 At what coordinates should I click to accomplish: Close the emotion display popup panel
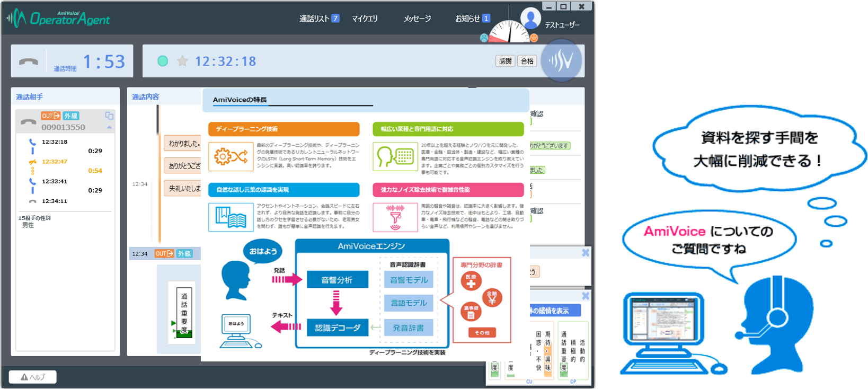(586, 296)
